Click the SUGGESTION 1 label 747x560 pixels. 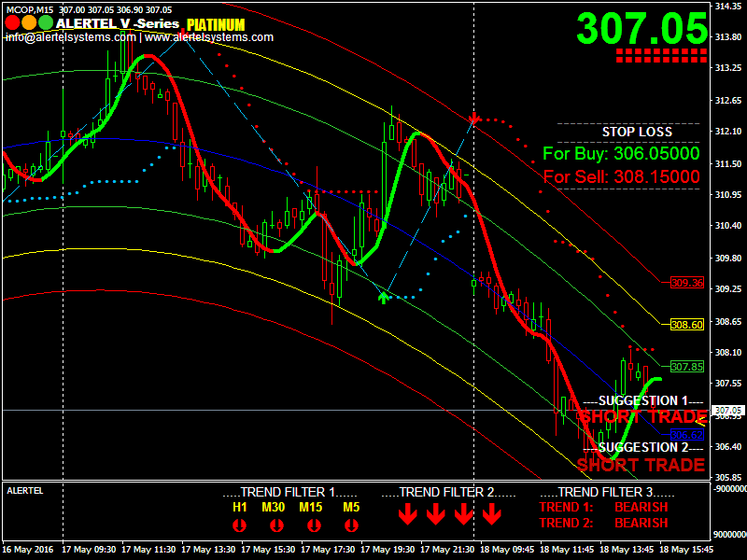643,400
